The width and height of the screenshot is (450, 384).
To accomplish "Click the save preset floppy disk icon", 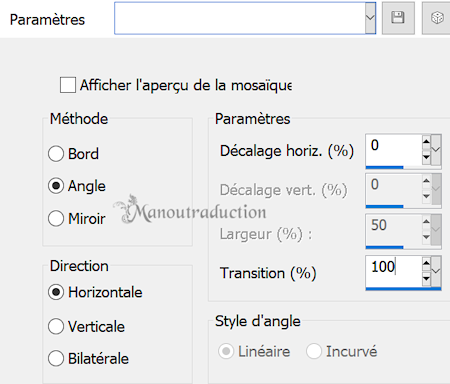I will click(398, 18).
